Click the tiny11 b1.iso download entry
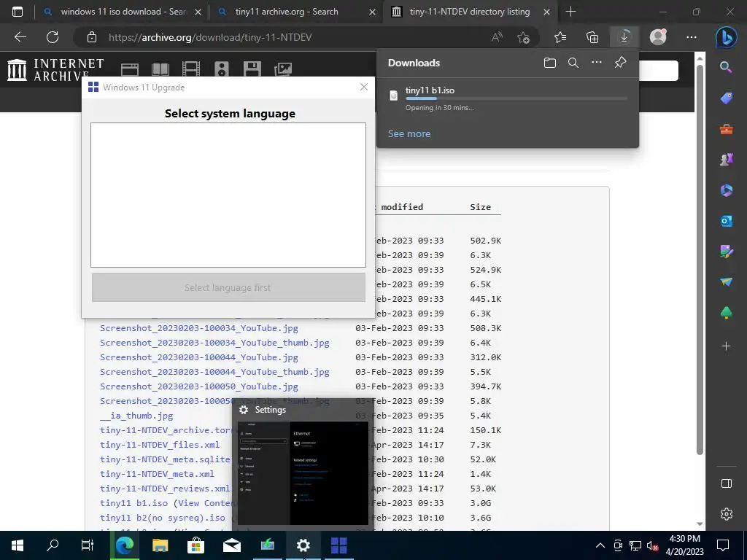Viewport: 747px width, 560px height. (508, 98)
